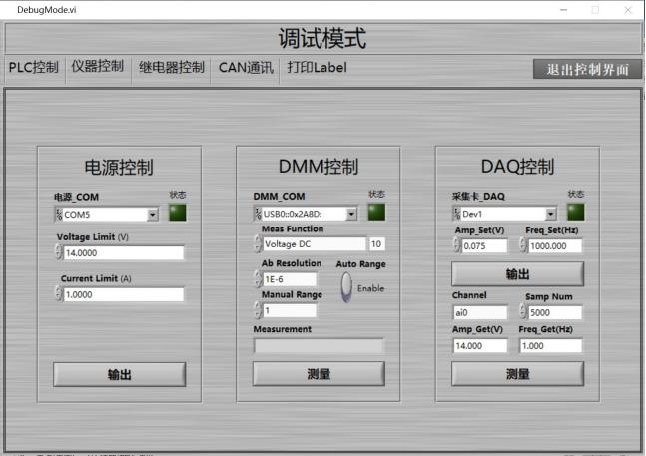Click the Manual Range stepper control
Screen dimensions: 646x456
click(x=258, y=311)
